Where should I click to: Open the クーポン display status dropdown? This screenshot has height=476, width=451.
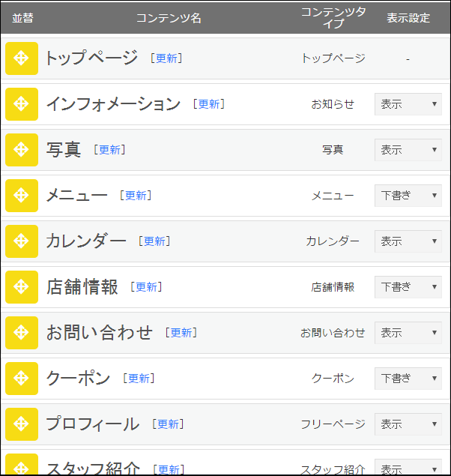pos(408,379)
